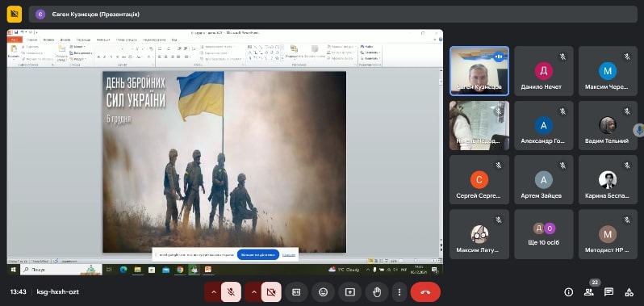644x306 pixels.
Task: Unmute the microphone in the call bar
Action: [232, 292]
